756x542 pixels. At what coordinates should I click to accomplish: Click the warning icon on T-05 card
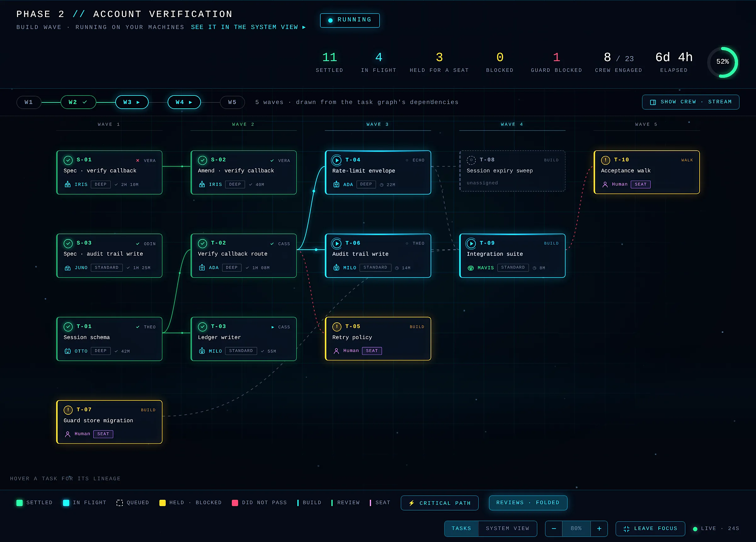[x=337, y=326]
